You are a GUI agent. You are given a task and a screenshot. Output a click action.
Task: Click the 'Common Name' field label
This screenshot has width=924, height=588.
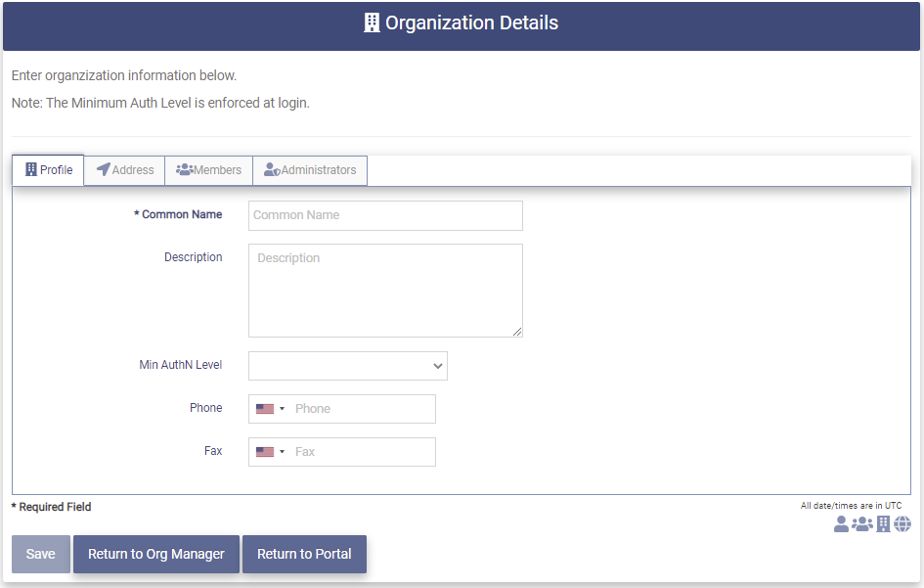coord(178,214)
